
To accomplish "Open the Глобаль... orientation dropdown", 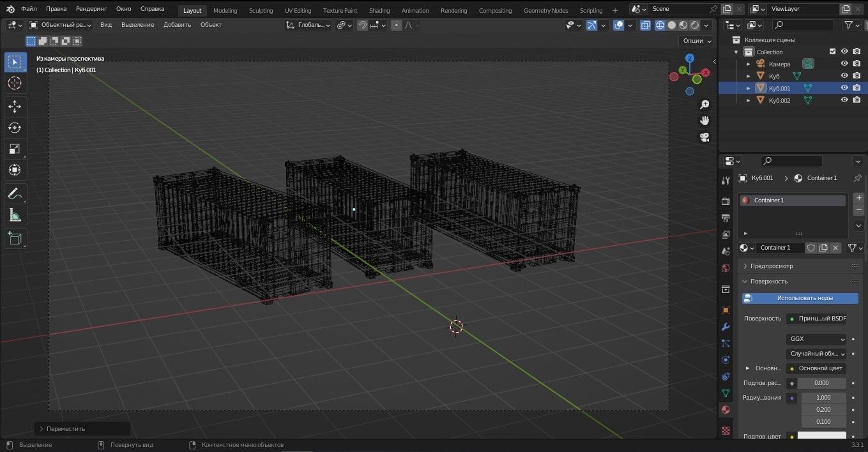I will coord(308,25).
